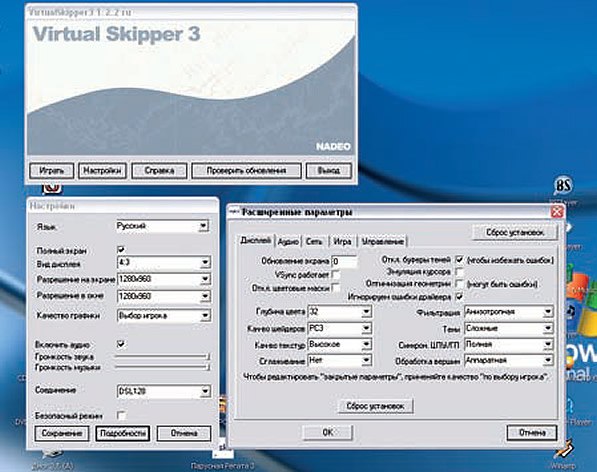Open the Синхрон. ЦПУ/ГП dropdown
The width and height of the screenshot is (597, 472).
[509, 344]
